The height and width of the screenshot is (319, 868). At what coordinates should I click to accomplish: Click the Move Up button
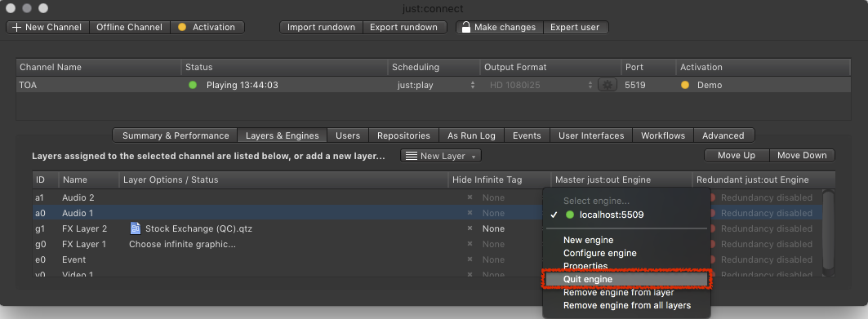point(737,155)
